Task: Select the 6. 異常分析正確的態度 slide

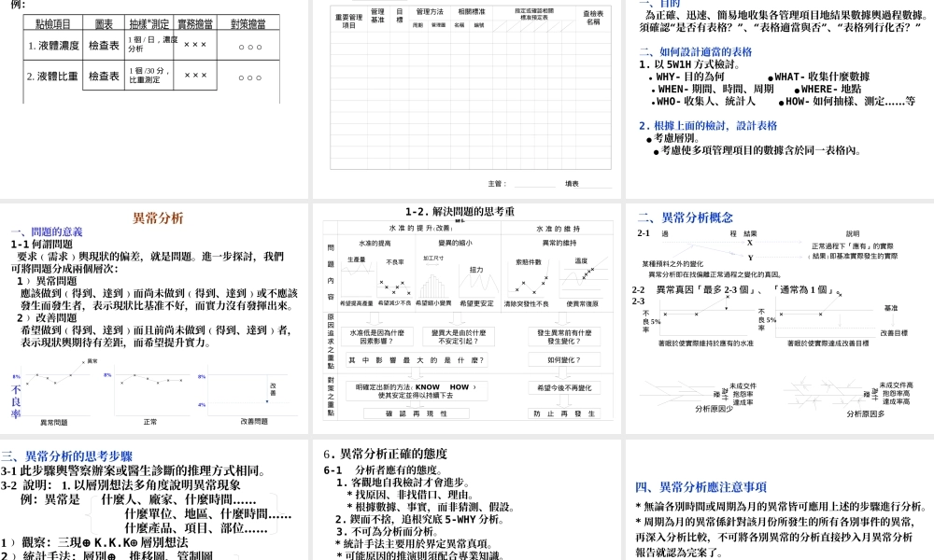Action: click(468, 500)
